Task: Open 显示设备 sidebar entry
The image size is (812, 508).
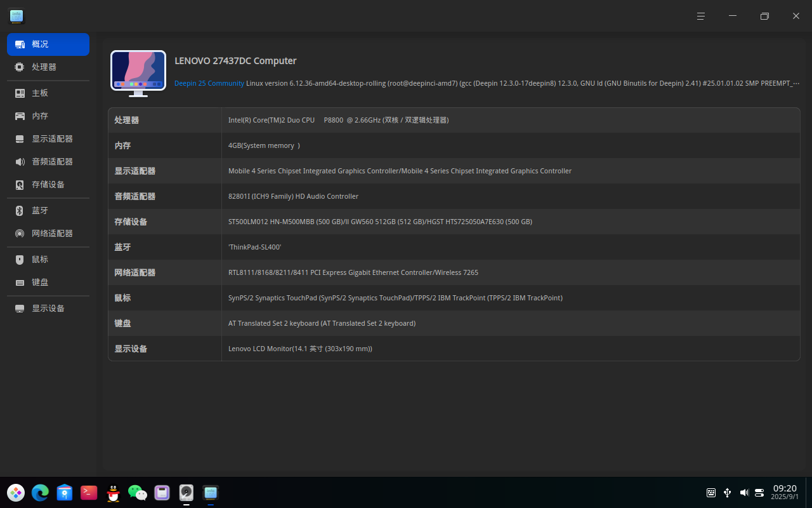Action: [x=48, y=309]
